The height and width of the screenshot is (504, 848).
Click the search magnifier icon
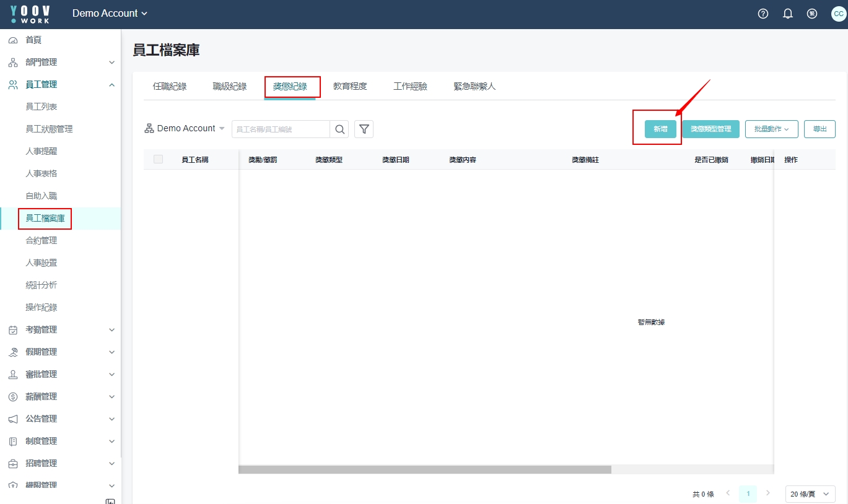(339, 129)
